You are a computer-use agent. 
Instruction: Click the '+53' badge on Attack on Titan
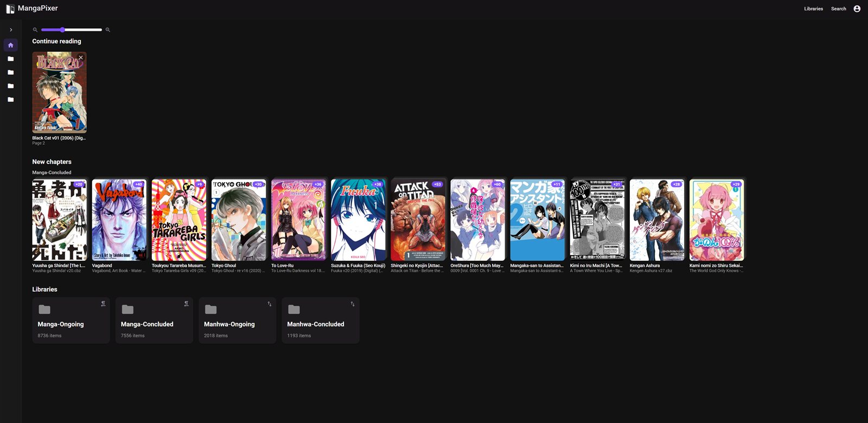[x=437, y=184]
